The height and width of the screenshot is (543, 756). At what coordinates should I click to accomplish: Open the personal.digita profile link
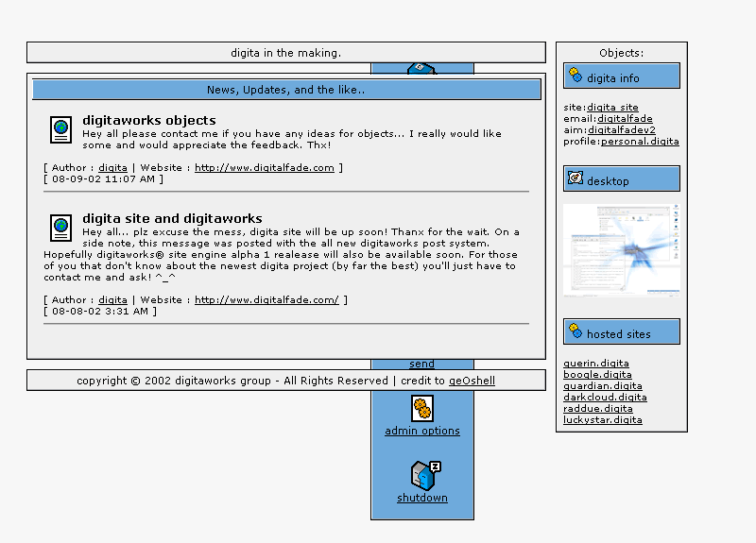click(640, 142)
